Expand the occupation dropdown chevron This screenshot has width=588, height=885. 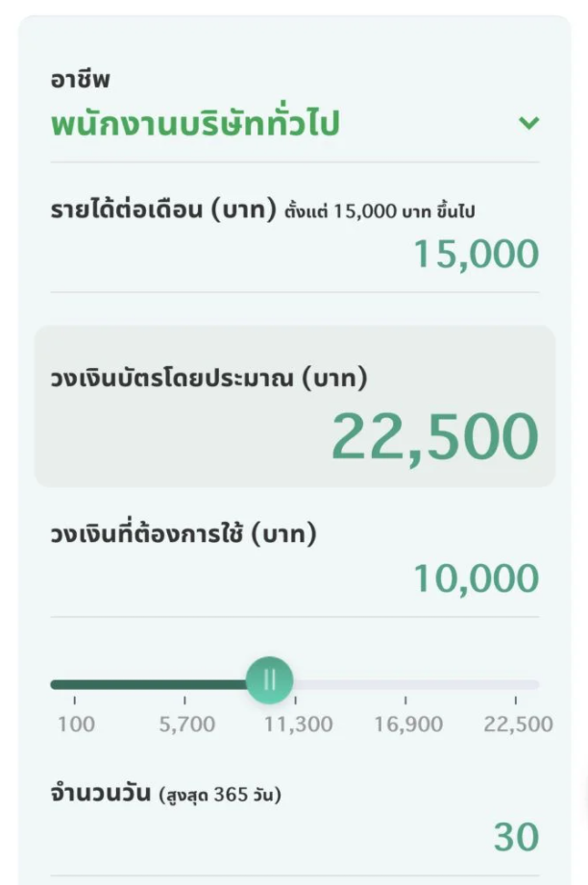click(527, 123)
